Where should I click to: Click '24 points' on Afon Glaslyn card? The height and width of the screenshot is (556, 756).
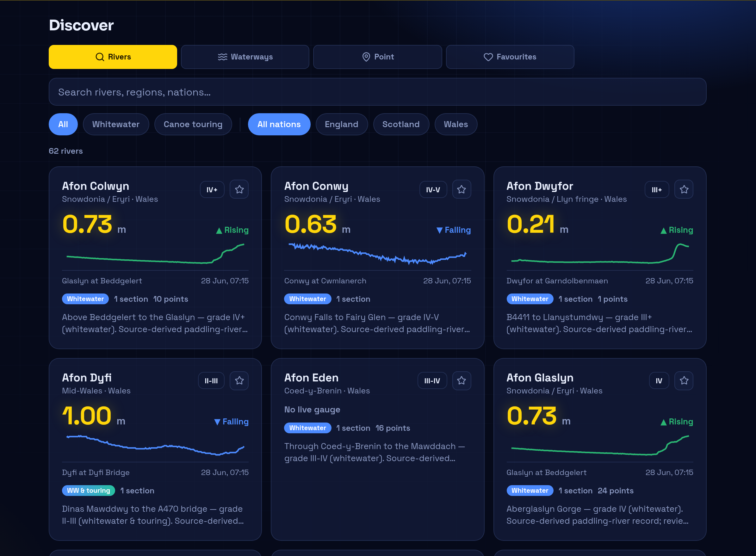tap(616, 491)
